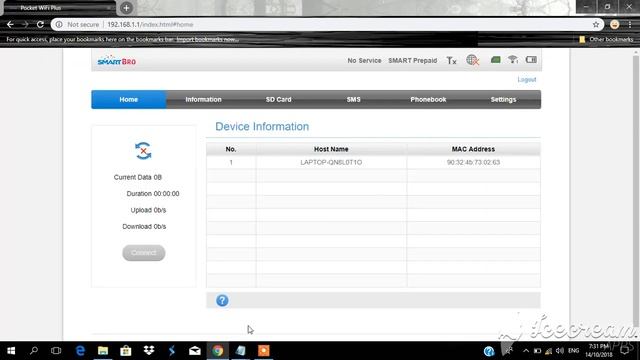Open the blue help question mark icon
Screen dimensions: 640x360
(x=222, y=300)
